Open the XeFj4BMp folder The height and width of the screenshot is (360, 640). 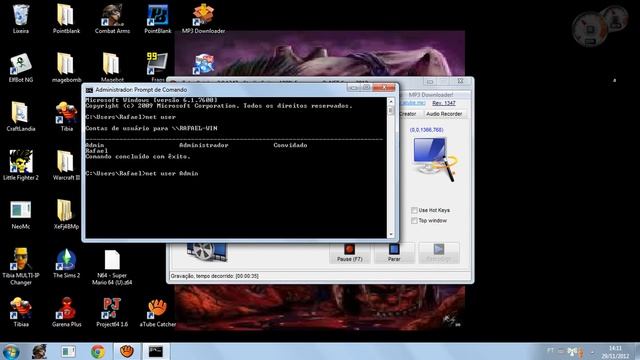[66, 215]
